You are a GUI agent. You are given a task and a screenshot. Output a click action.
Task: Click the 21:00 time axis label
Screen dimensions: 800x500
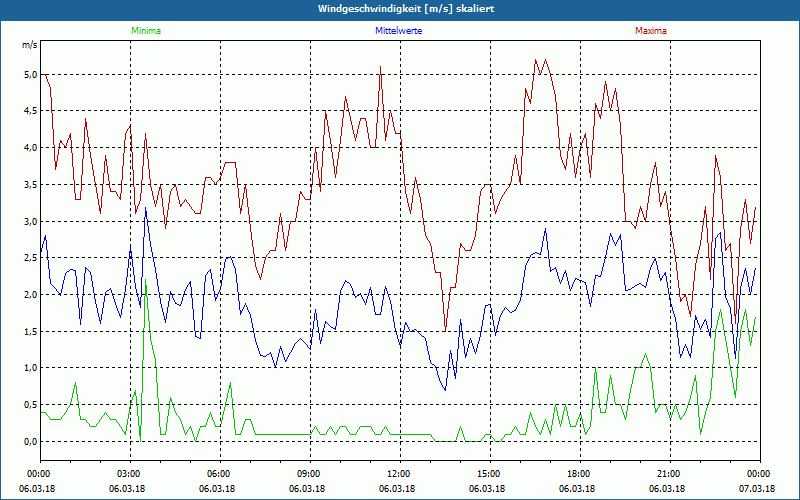670,474
